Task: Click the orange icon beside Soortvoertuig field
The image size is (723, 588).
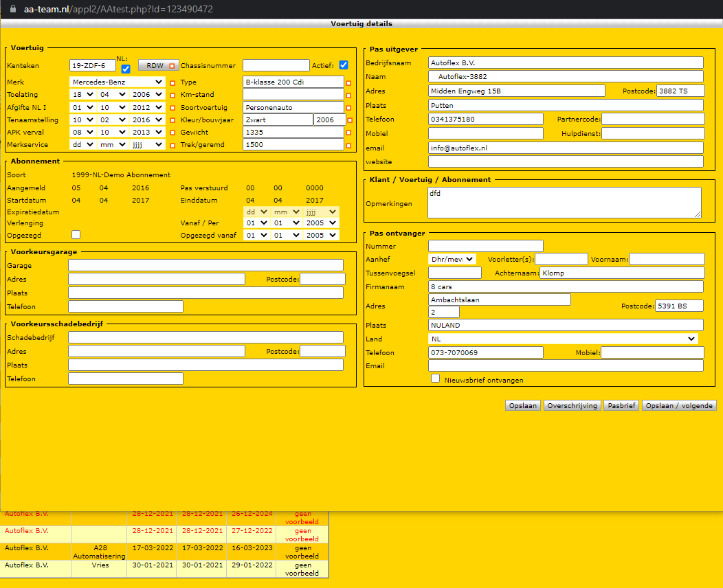Action: [x=348, y=108]
